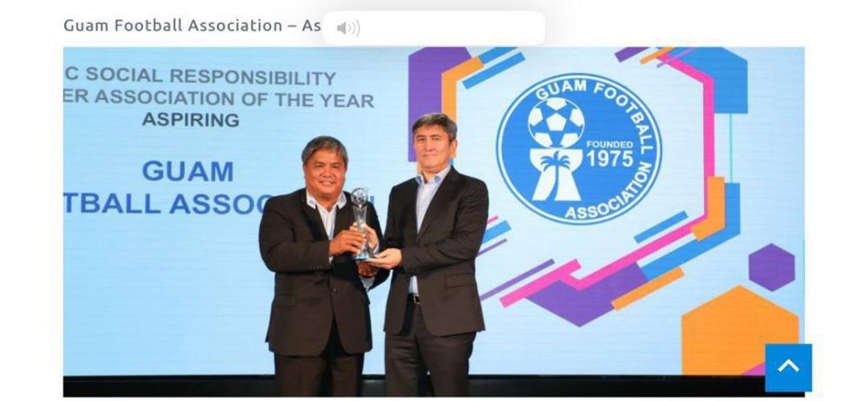Click the speaker volume icon

coord(348,29)
